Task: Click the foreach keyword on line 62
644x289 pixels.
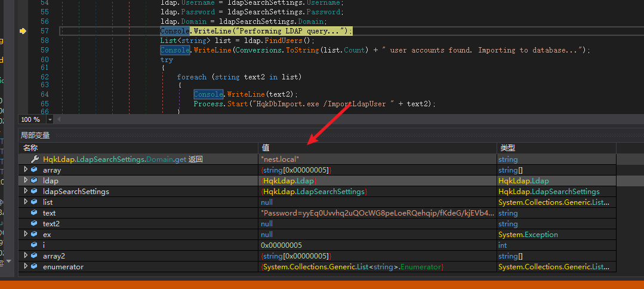Action: [192, 77]
